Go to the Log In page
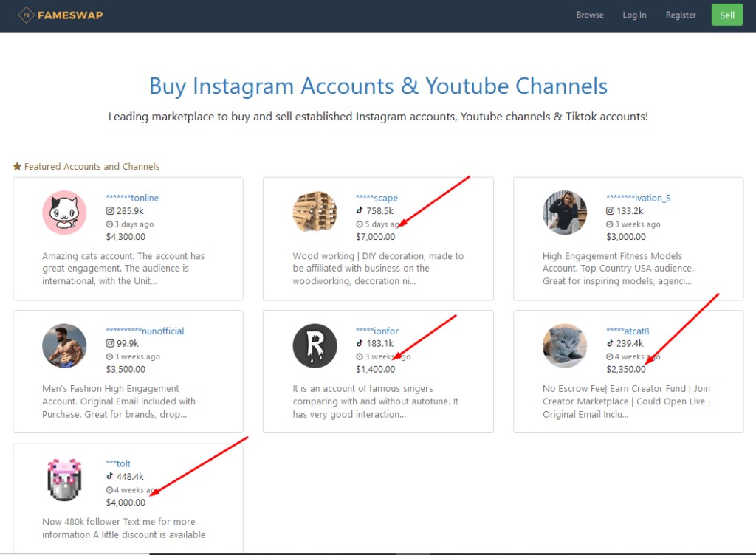Viewport: 756px width, 555px height. click(634, 15)
